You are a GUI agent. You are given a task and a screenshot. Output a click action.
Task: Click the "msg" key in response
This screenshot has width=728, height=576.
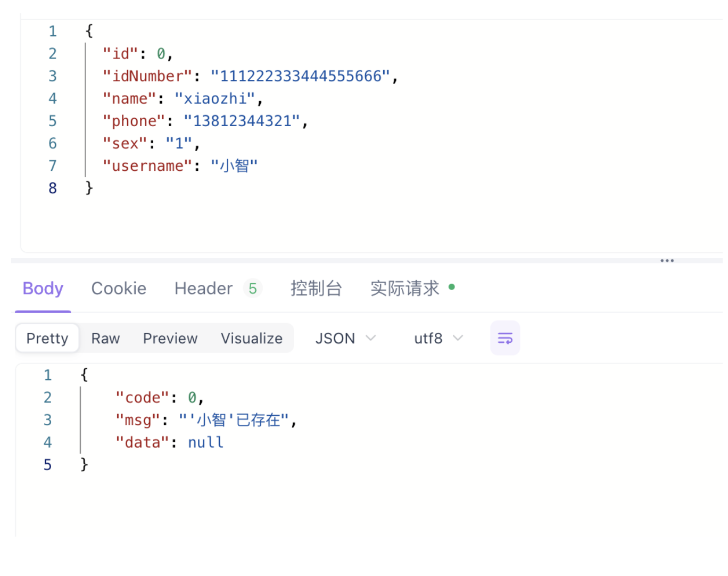coord(138,420)
